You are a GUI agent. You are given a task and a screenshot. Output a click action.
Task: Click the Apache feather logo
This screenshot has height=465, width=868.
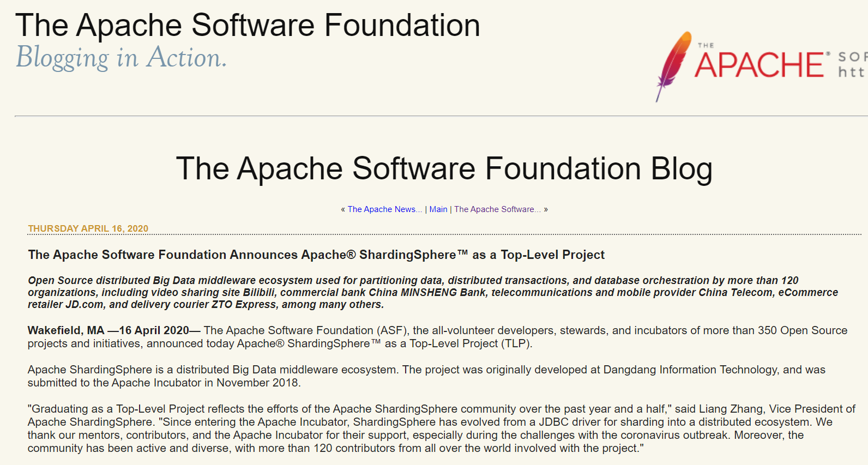point(673,67)
